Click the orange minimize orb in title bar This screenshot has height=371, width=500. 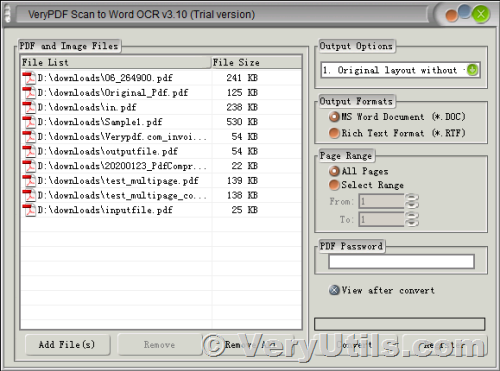[x=452, y=16]
